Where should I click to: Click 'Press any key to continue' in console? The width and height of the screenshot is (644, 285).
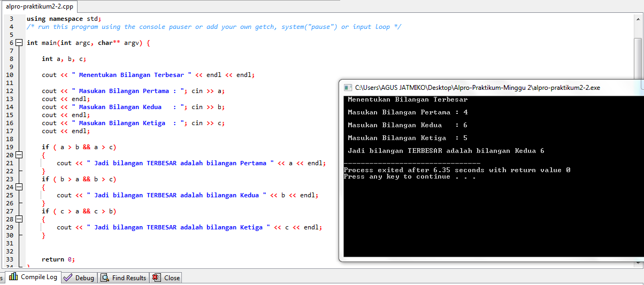(x=410, y=176)
